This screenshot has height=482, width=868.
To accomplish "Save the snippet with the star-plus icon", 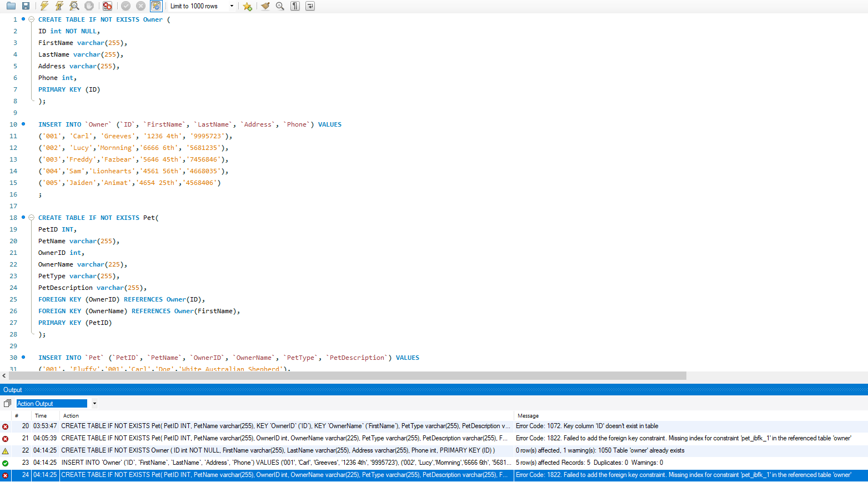I will click(247, 6).
